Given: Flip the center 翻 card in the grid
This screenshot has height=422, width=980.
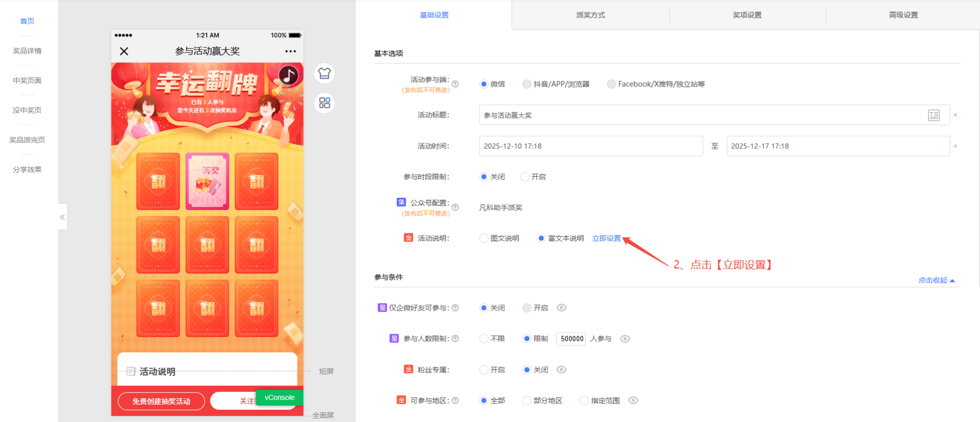Looking at the screenshot, I should (x=207, y=245).
